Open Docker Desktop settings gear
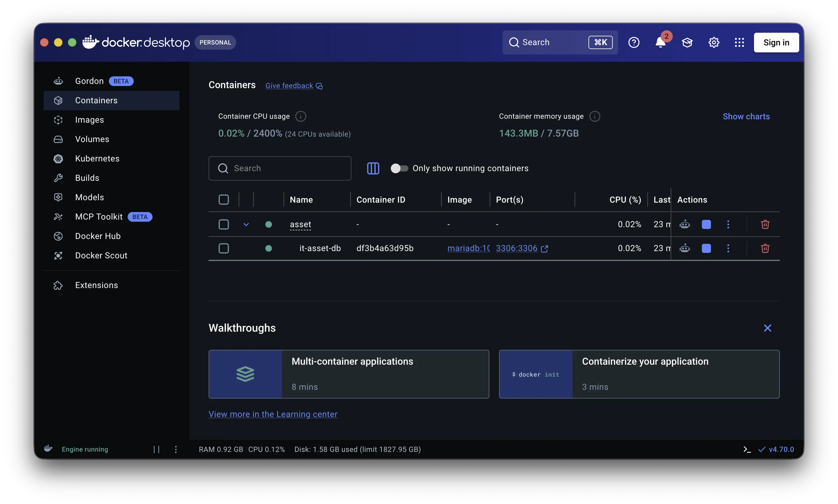Image resolution: width=838 pixels, height=504 pixels. click(x=714, y=42)
